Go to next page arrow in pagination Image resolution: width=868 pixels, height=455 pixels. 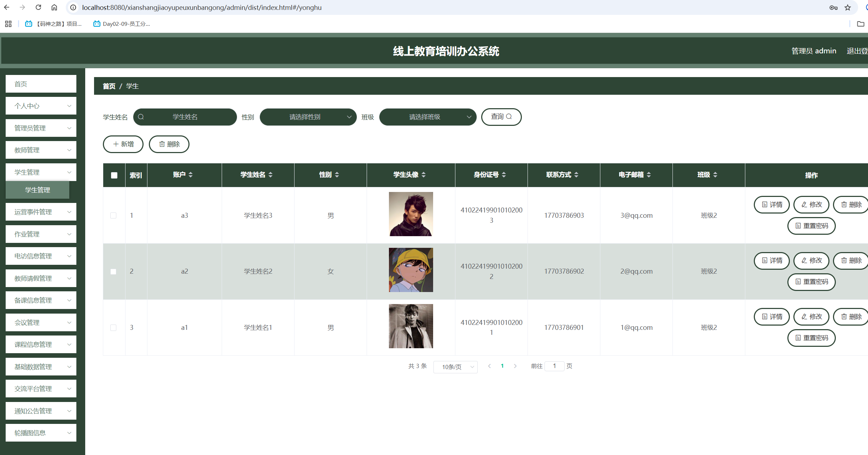(515, 366)
